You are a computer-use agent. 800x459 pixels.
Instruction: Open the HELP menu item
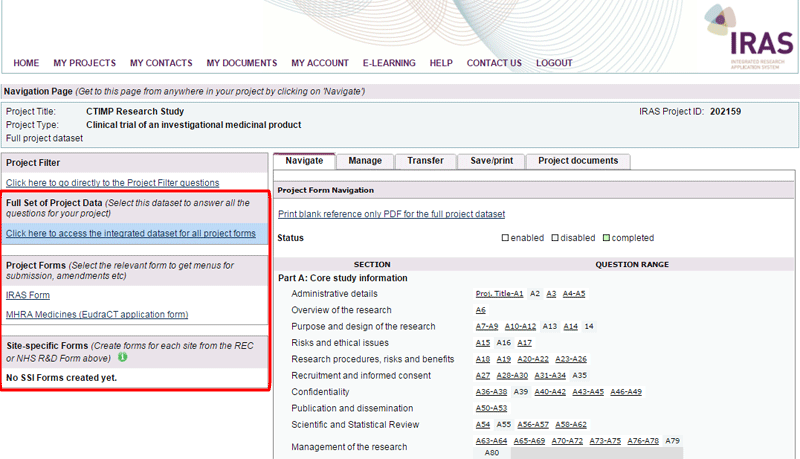click(x=441, y=63)
